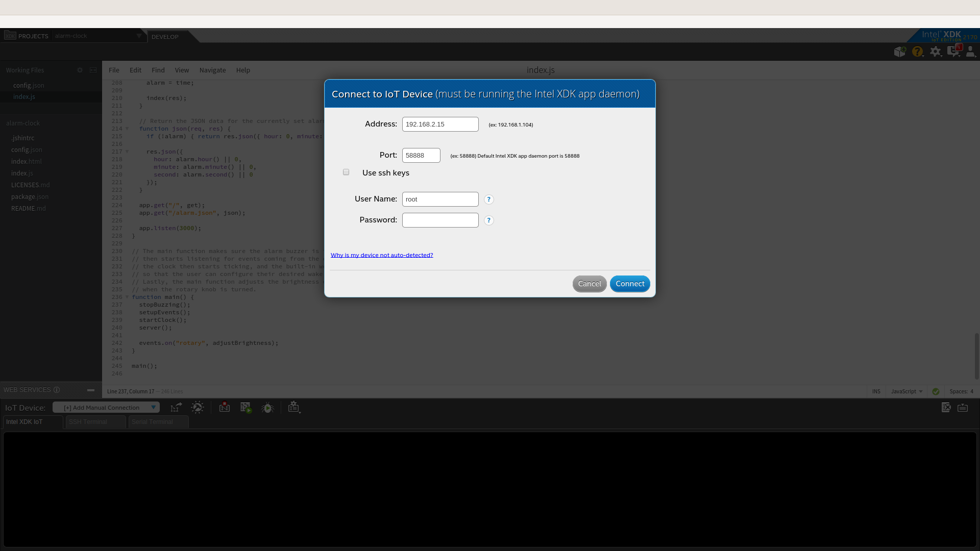The width and height of the screenshot is (980, 551).
Task: Switch to the DEVELOP tab
Action: click(165, 37)
